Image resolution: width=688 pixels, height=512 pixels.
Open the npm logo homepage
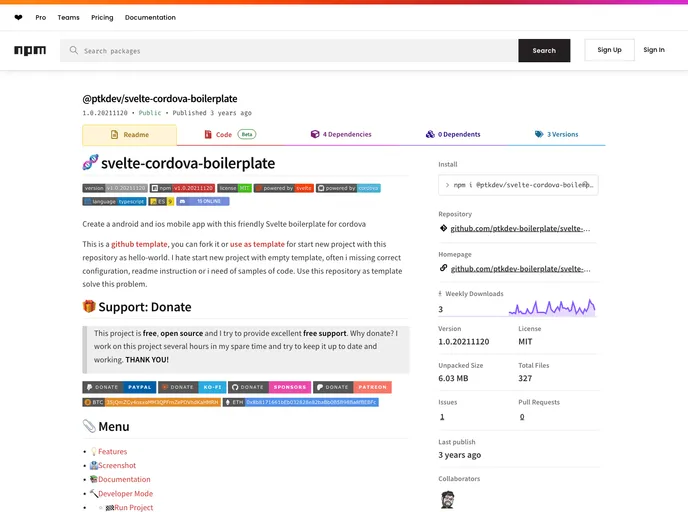pos(30,50)
